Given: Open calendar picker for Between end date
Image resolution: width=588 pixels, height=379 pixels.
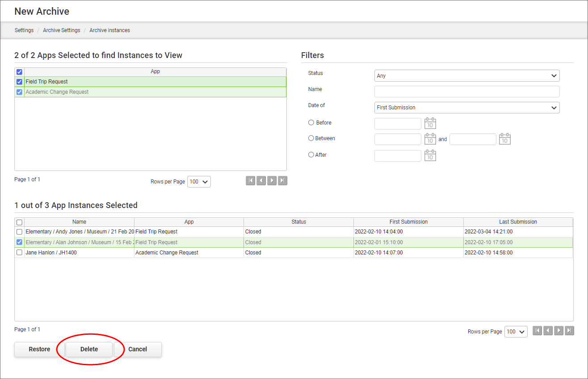Looking at the screenshot, I should (x=505, y=139).
